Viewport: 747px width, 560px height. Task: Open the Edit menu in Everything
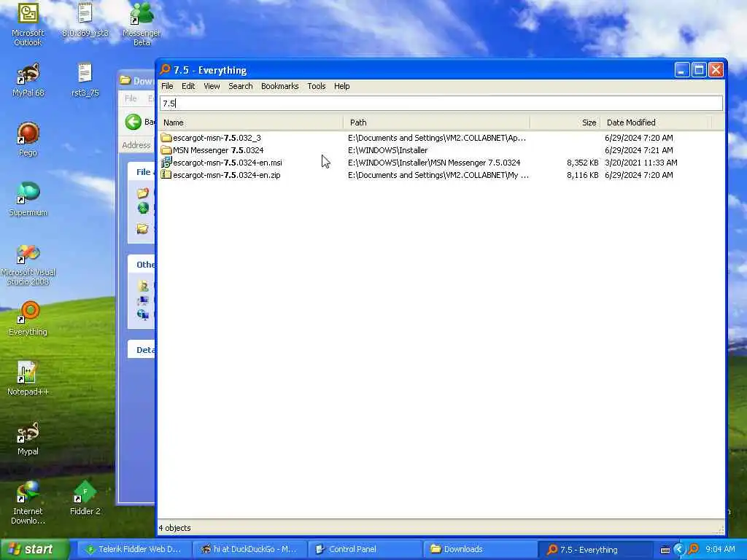pyautogui.click(x=188, y=86)
